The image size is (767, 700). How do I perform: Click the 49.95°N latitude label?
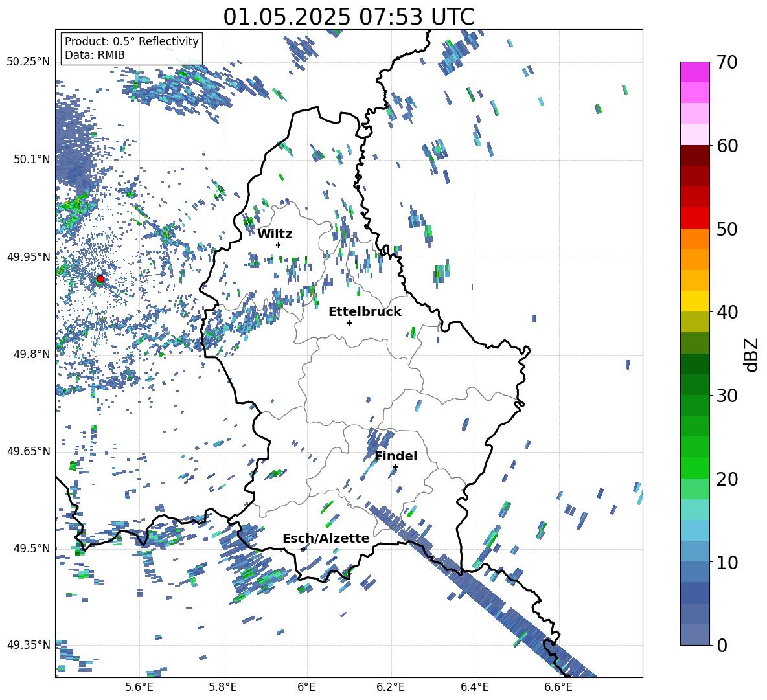[x=29, y=256]
